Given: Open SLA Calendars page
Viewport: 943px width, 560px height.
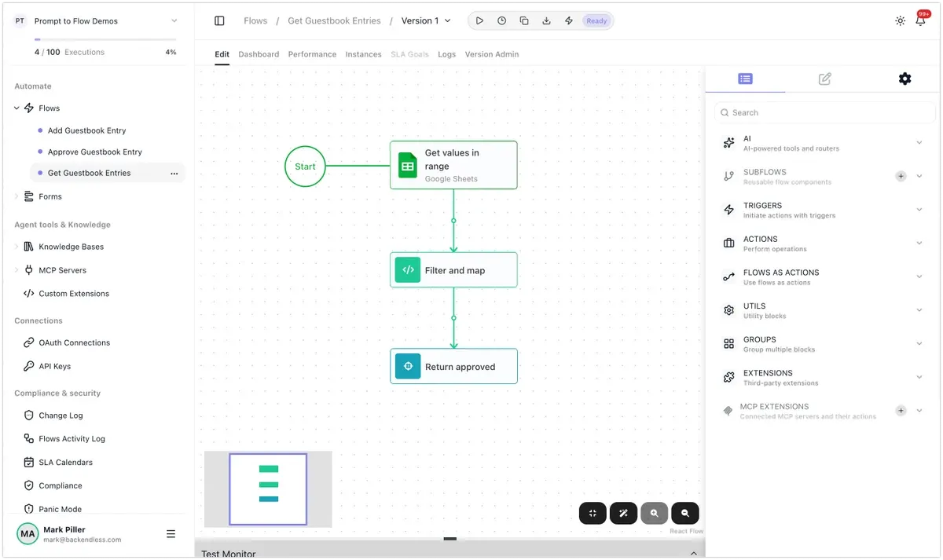Looking at the screenshot, I should 65,463.
